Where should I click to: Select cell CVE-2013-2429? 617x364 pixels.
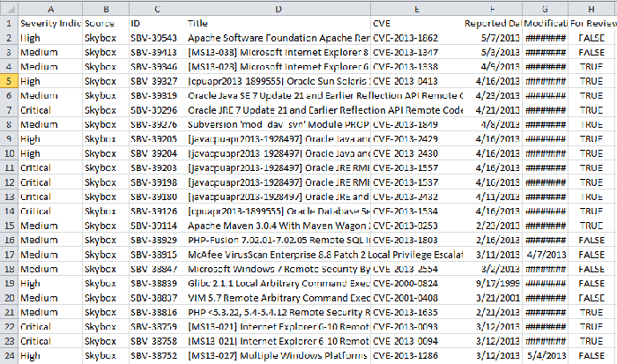coord(417,139)
